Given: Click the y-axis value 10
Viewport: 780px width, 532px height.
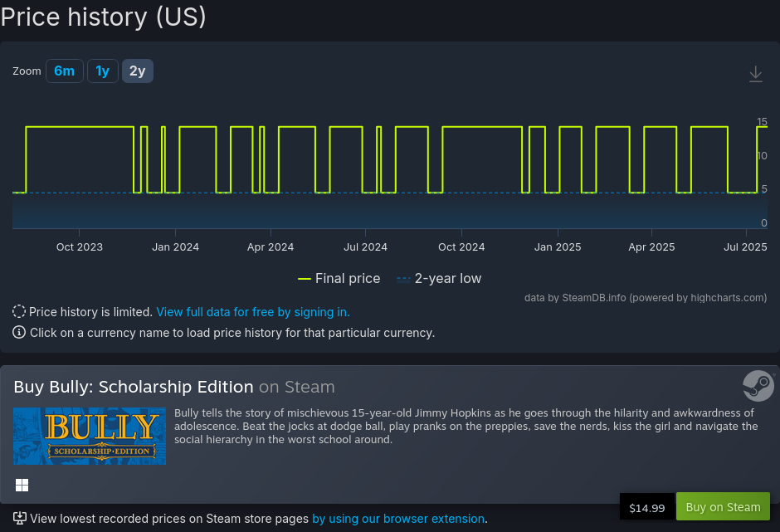Looking at the screenshot, I should 762,156.
